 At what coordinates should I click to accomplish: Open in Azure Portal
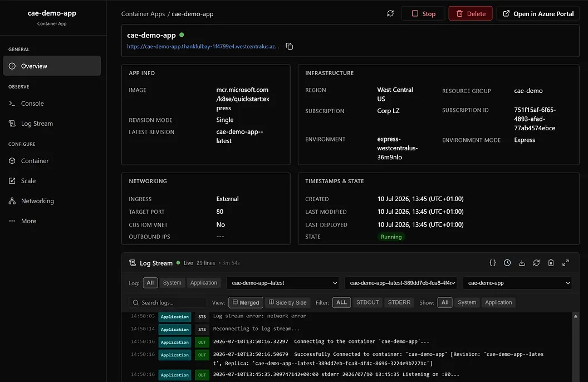coord(538,13)
